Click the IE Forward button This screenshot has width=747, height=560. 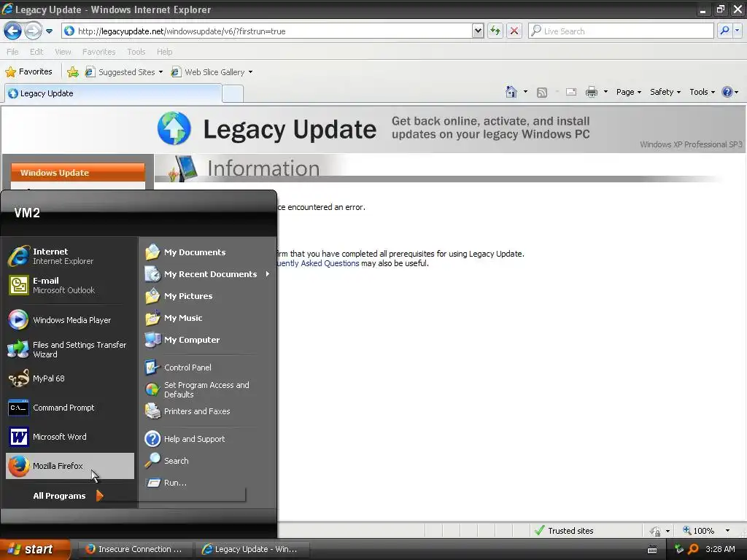(x=33, y=31)
